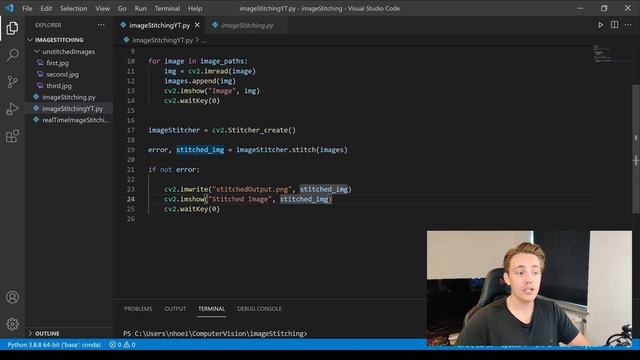Close the imageStitchingYT.py tab

click(x=197, y=25)
